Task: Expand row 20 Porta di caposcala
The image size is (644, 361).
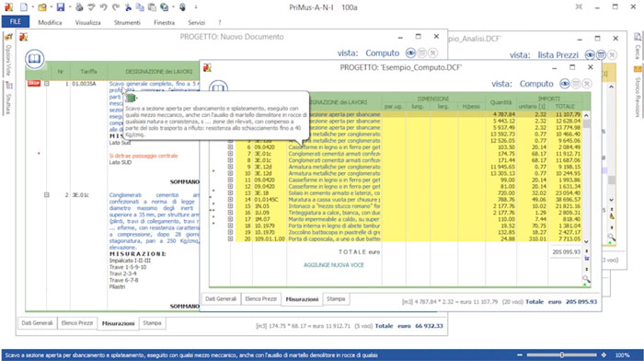Action: [230, 239]
